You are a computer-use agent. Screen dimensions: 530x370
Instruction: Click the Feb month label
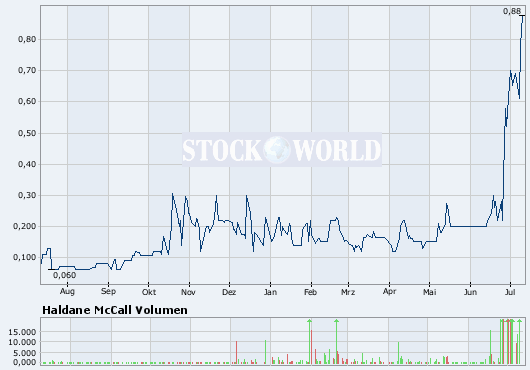coord(310,292)
